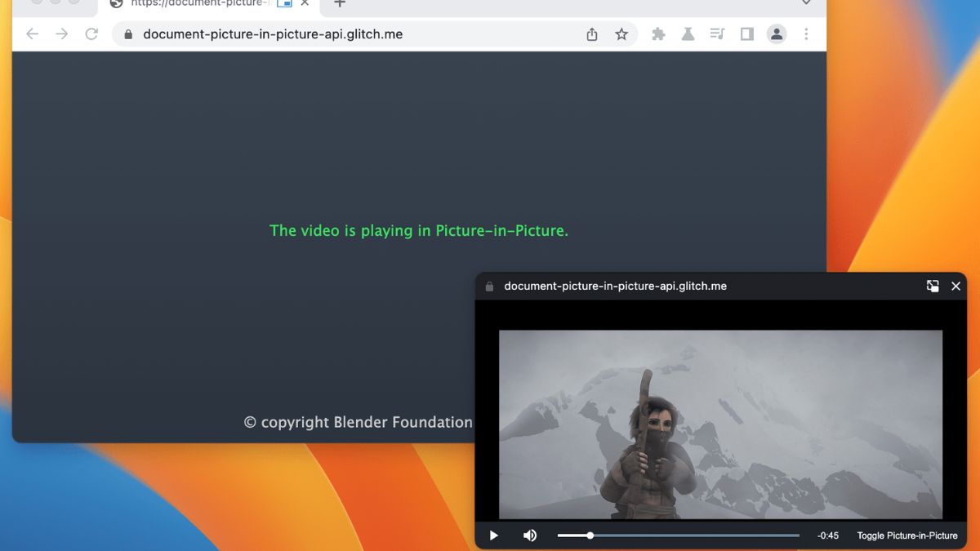Click the video progress slider

tap(679, 535)
